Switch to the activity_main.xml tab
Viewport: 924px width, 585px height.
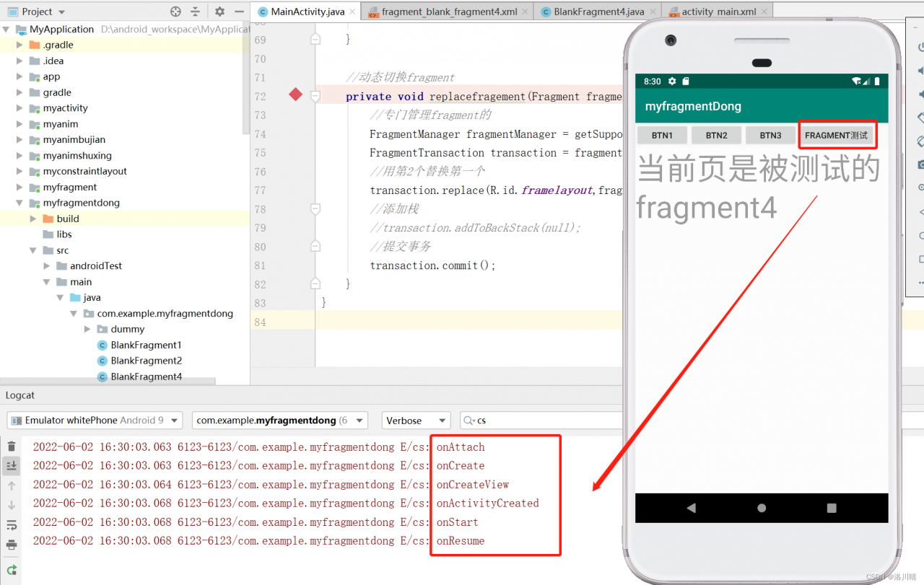(718, 12)
